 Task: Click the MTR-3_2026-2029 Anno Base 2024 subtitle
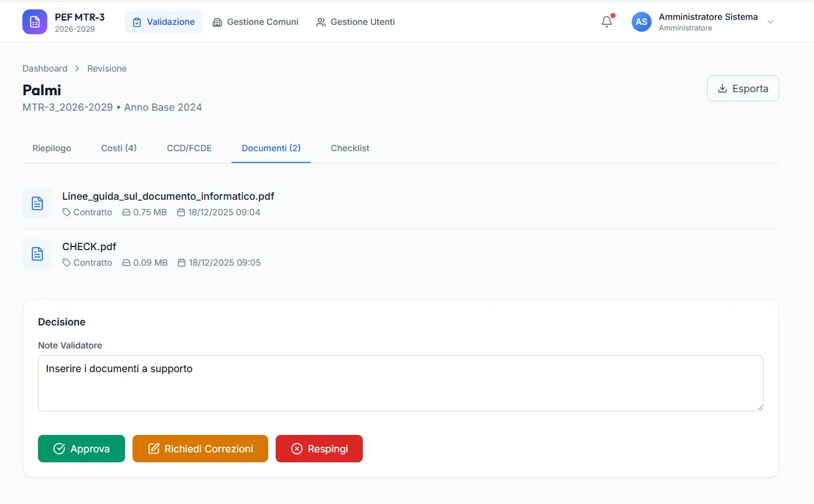(x=112, y=107)
